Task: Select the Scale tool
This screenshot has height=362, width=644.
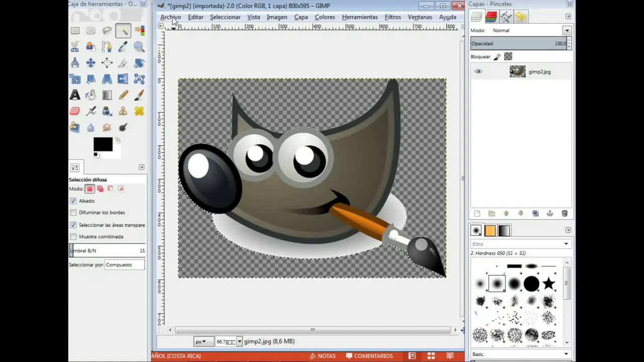Action: pyautogui.click(x=75, y=79)
